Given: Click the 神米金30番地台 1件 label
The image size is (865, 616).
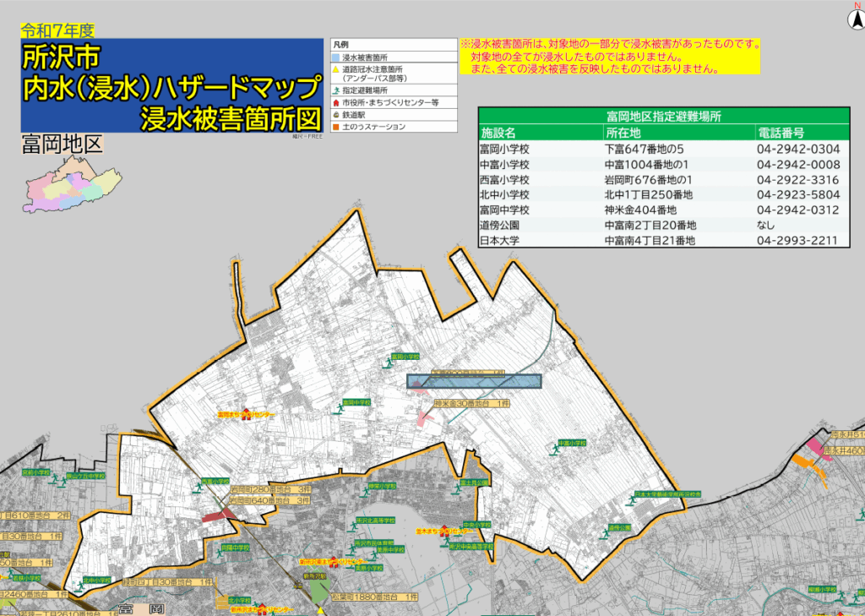Looking at the screenshot, I should [472, 405].
